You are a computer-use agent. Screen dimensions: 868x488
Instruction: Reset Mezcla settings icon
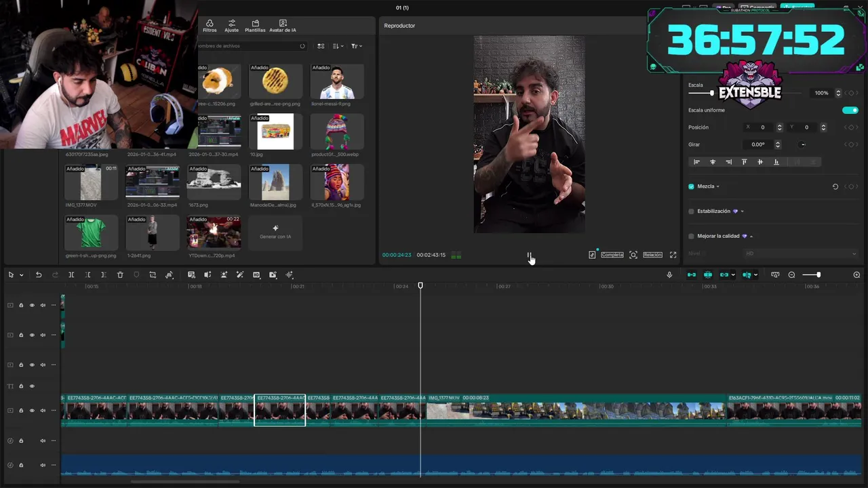pyautogui.click(x=835, y=186)
